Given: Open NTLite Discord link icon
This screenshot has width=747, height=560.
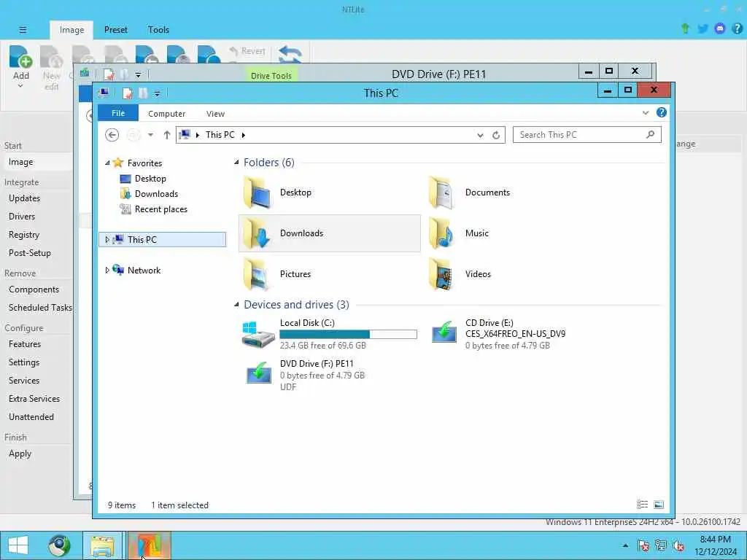Looking at the screenshot, I should coord(720,29).
